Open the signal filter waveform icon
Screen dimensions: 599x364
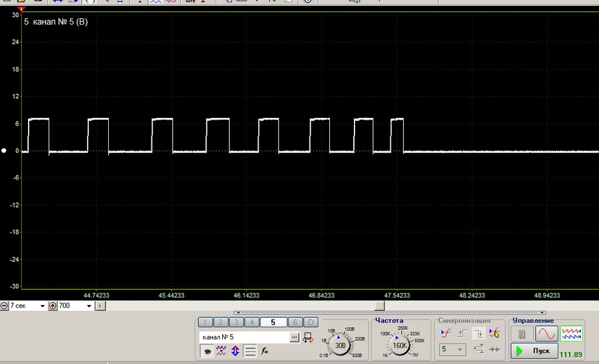click(221, 351)
